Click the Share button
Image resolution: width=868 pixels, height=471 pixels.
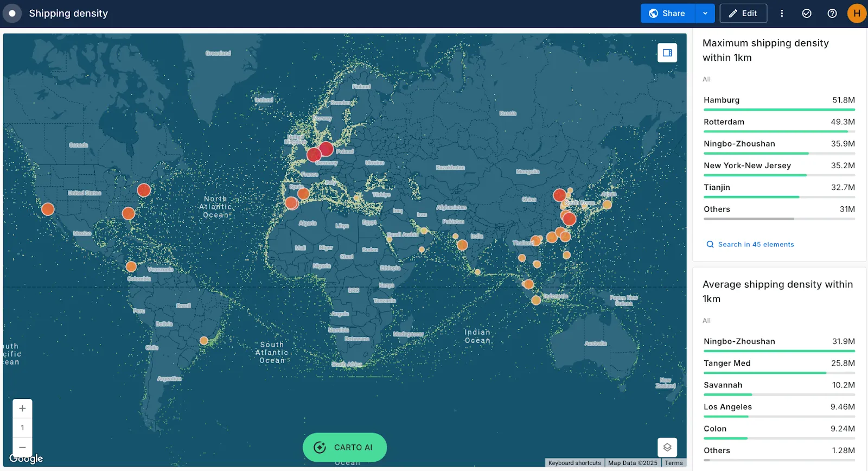pos(667,14)
